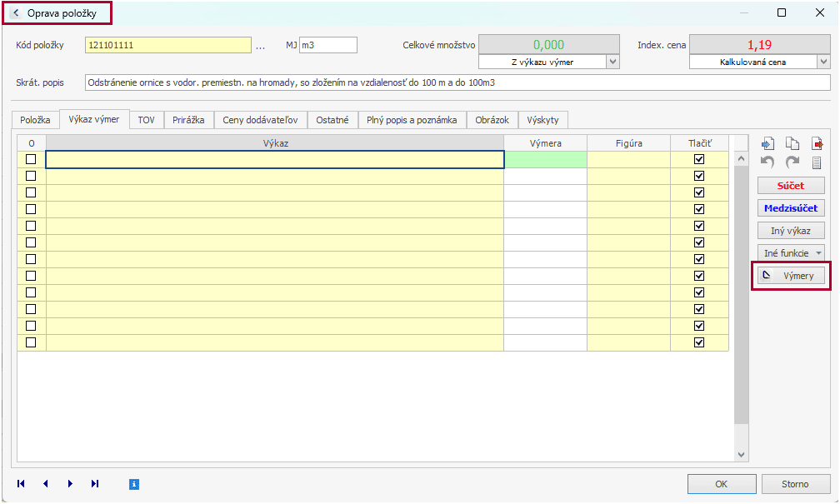Jump to the last record

95,483
